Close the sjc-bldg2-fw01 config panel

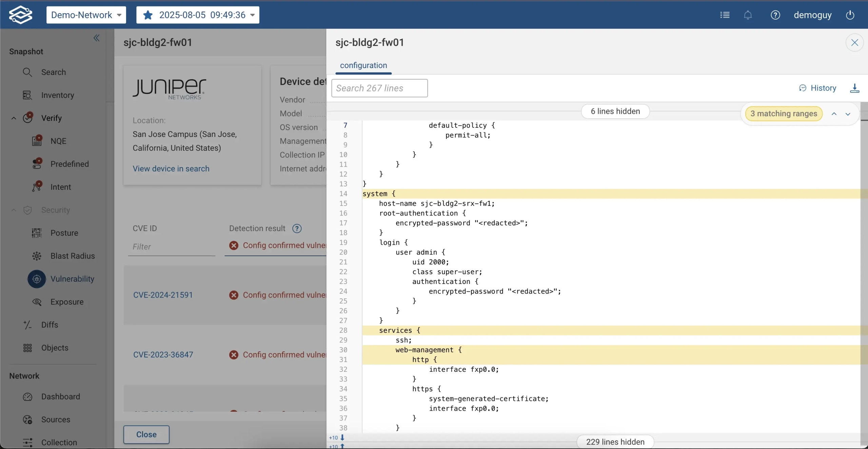(854, 43)
